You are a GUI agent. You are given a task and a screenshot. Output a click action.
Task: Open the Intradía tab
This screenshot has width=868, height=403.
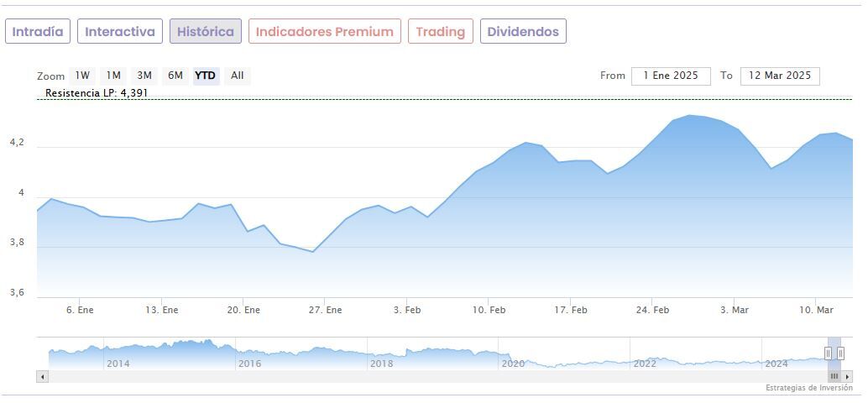tap(38, 32)
